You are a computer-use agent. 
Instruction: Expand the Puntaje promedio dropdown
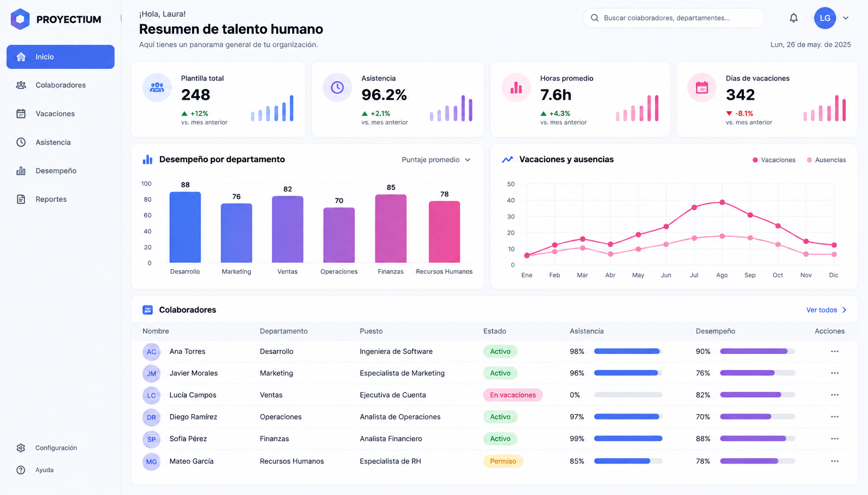pyautogui.click(x=436, y=160)
